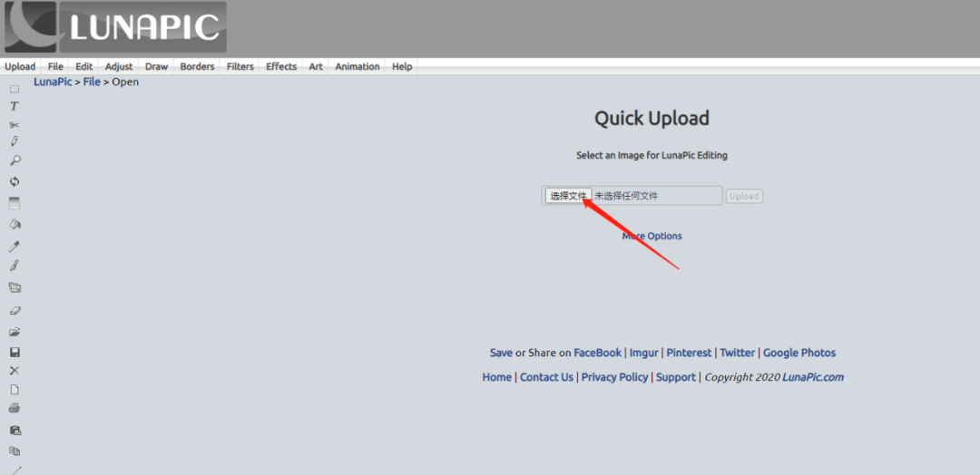Click the Save link
980x475 pixels.
coord(501,353)
